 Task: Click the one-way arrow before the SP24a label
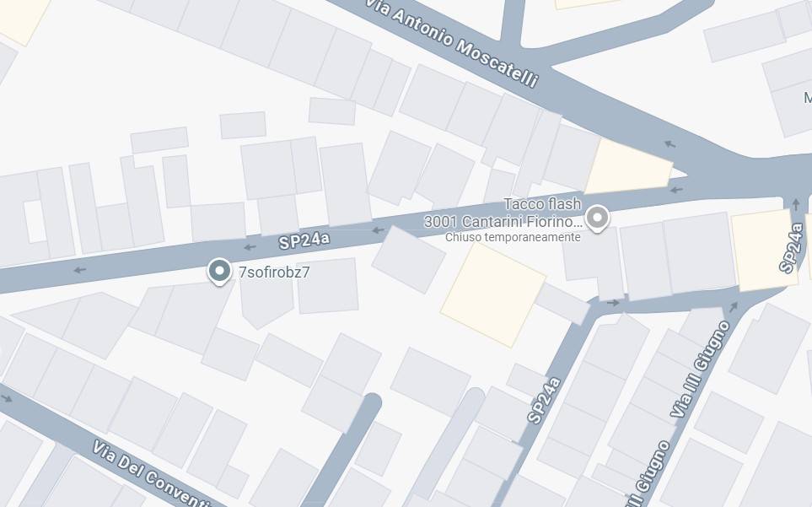250,247
